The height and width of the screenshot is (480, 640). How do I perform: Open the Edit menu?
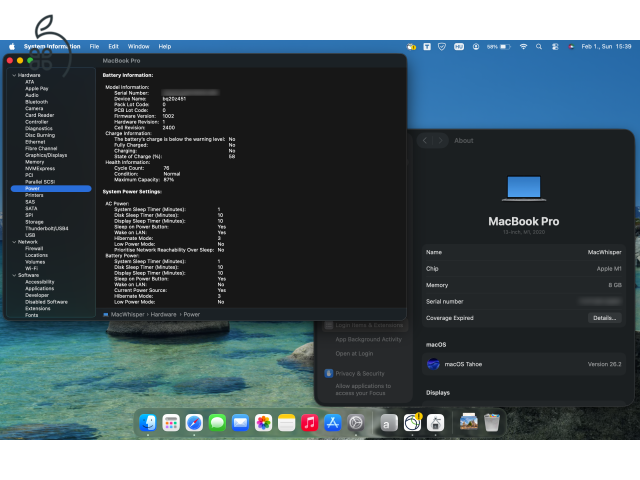[113, 47]
